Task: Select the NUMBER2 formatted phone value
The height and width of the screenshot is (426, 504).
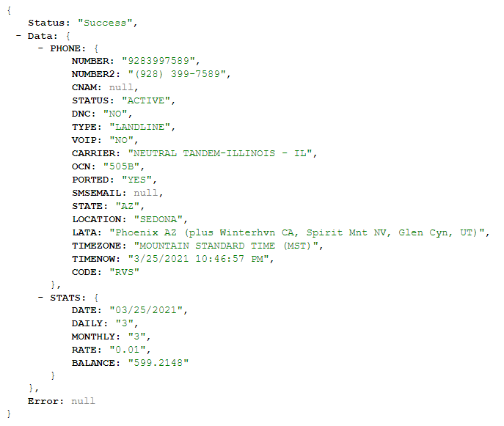Action: pyautogui.click(x=177, y=74)
